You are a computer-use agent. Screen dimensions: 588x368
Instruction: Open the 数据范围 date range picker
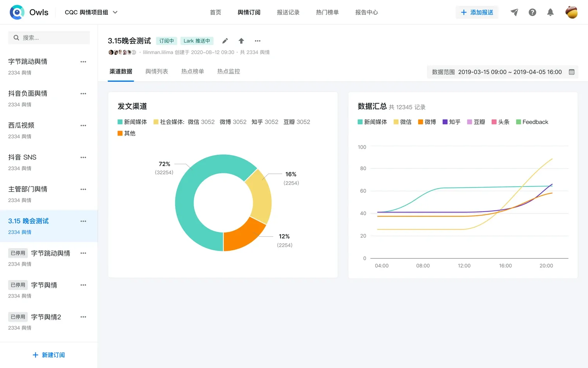(x=502, y=72)
